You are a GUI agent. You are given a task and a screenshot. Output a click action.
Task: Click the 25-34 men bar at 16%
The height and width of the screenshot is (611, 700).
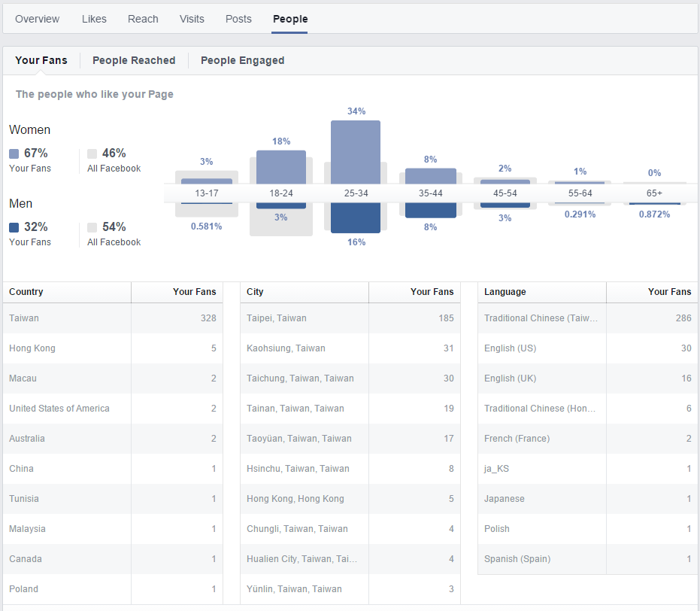pyautogui.click(x=356, y=217)
